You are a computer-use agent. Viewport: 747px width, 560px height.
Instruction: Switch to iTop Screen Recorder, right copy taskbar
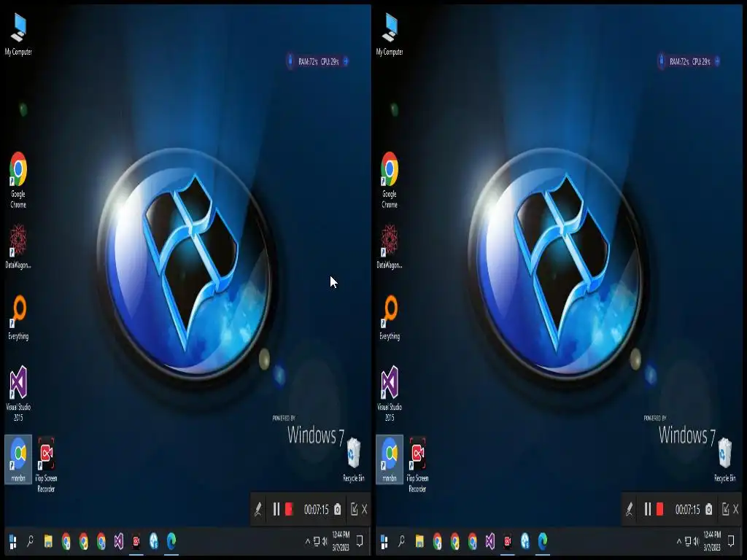click(x=508, y=542)
